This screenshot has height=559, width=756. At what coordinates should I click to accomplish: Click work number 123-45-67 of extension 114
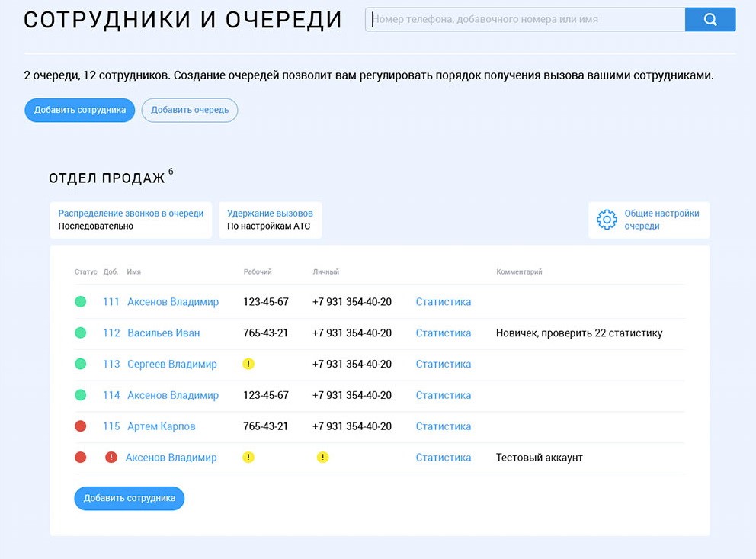pos(266,395)
